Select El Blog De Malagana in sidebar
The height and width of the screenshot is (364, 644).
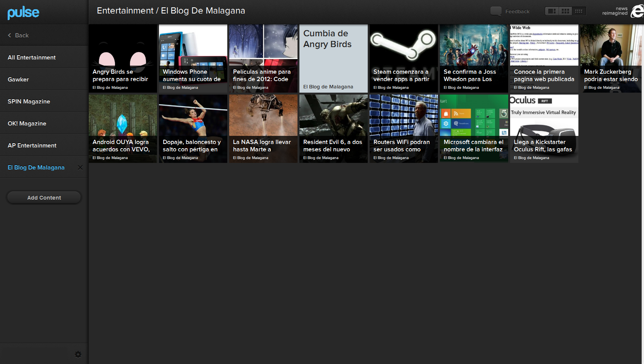36,167
